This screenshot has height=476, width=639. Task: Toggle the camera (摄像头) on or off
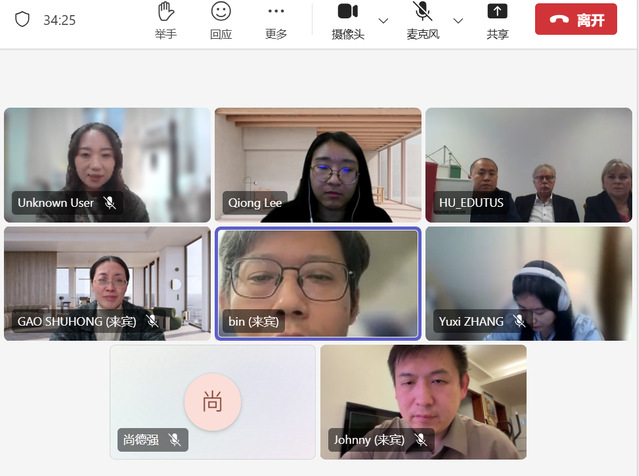[347, 13]
